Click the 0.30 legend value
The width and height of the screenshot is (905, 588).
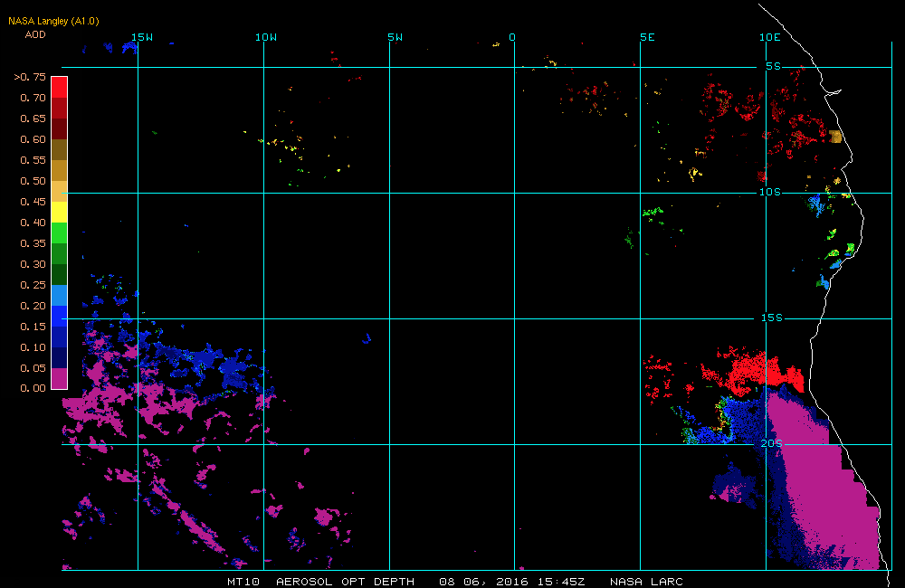point(33,264)
